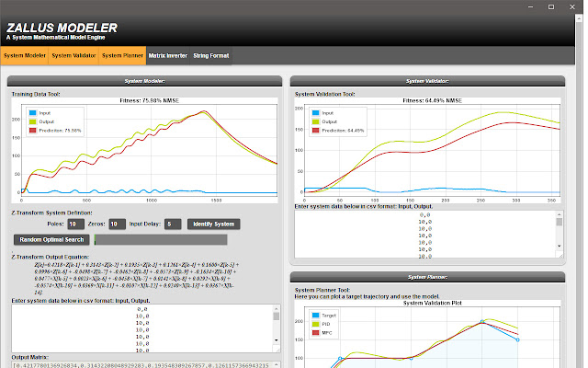Toggle Prediction 64.49% series in validation legend
Viewport: 588px width, 368px height.
(x=338, y=131)
